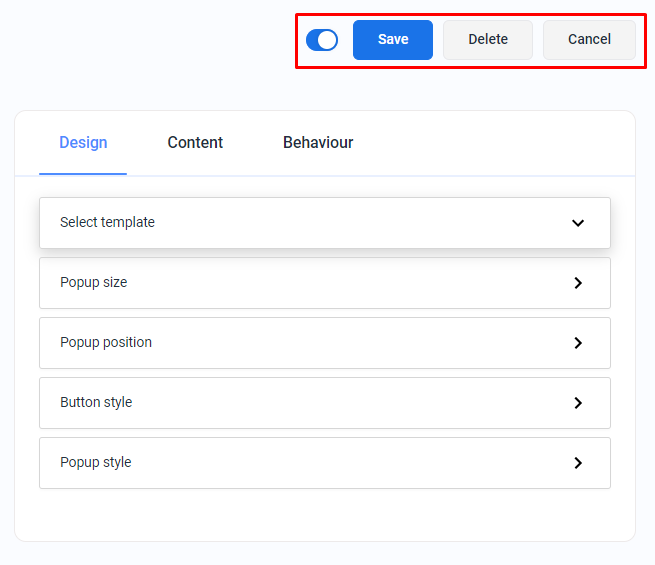Switch to the Content tab
The height and width of the screenshot is (565, 655).
[195, 143]
